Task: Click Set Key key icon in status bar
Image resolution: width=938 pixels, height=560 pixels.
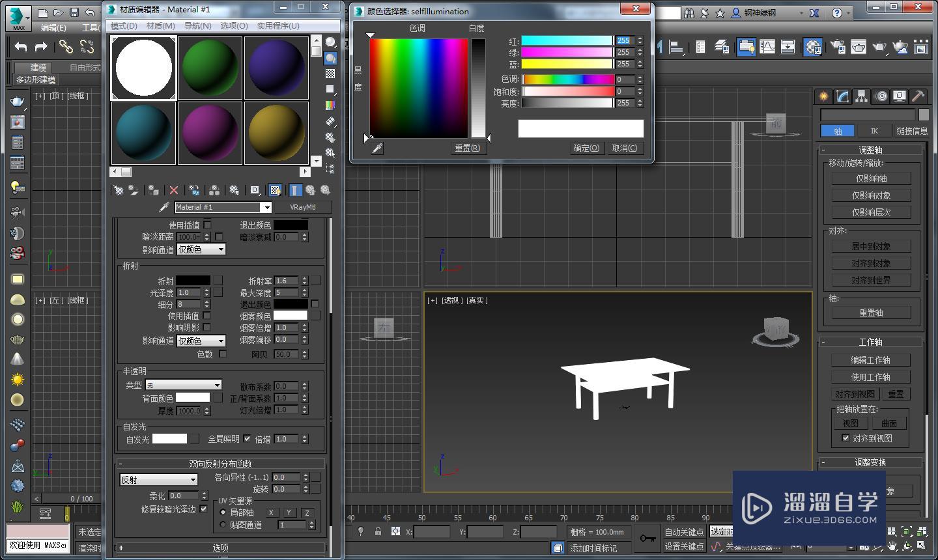Action: 647,539
